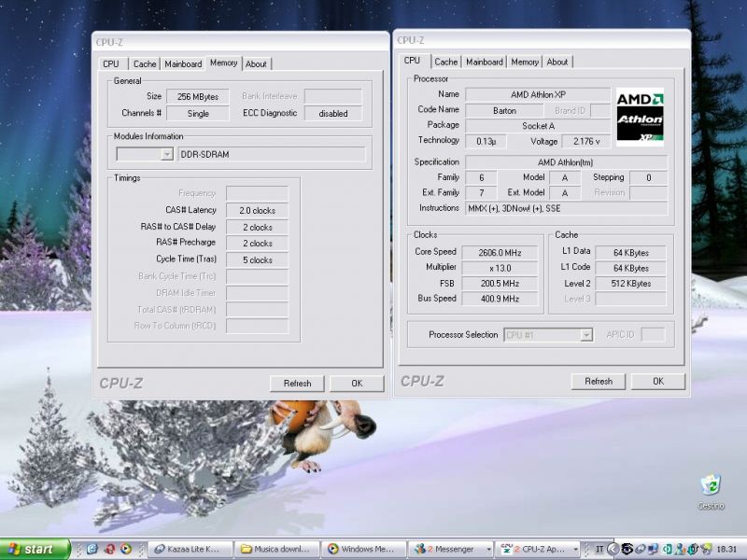Click the Cycle Time (Tras) value 5 clocks
The image size is (747, 560).
click(258, 260)
